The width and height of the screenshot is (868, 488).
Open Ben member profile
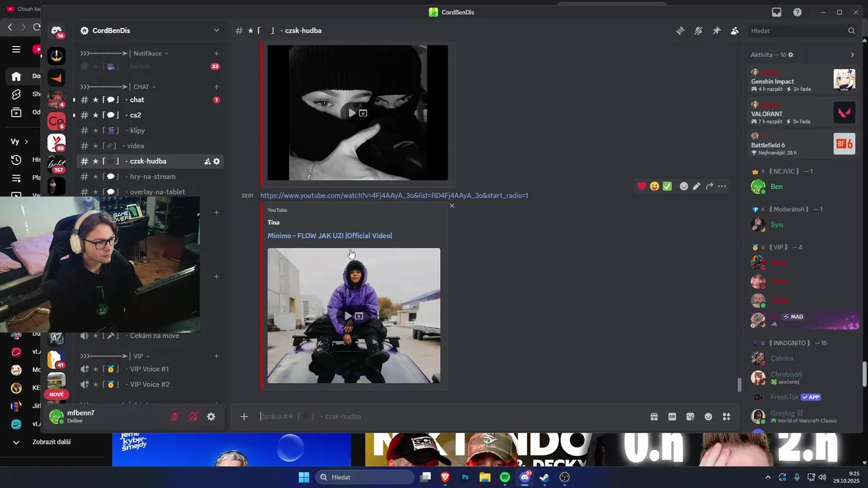click(803, 186)
